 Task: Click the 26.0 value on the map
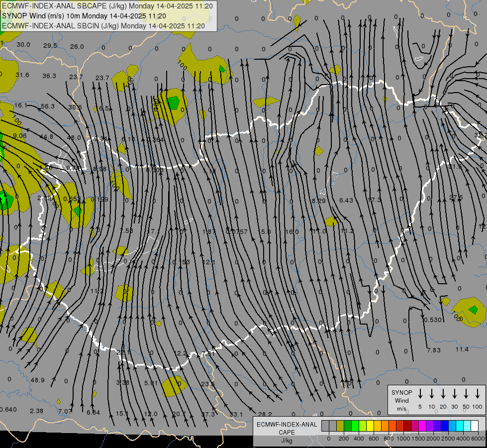77,47
